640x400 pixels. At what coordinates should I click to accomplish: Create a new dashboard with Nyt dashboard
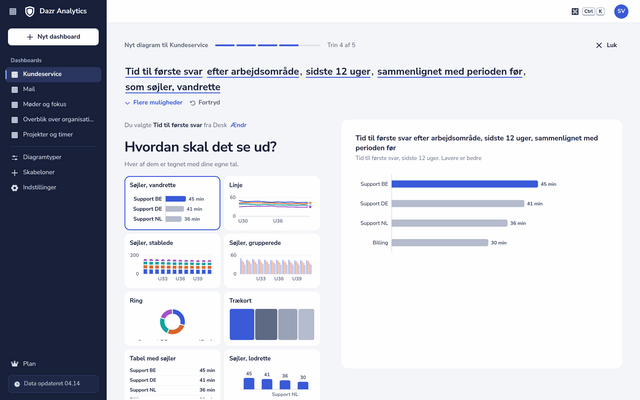tap(53, 37)
